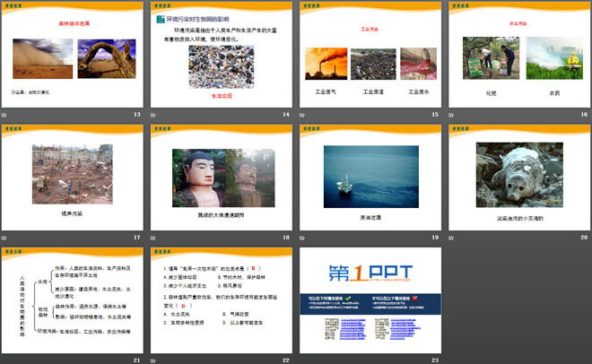This screenshot has width=592, height=364.
Task: Click slide number label "15"
Action: click(435, 114)
